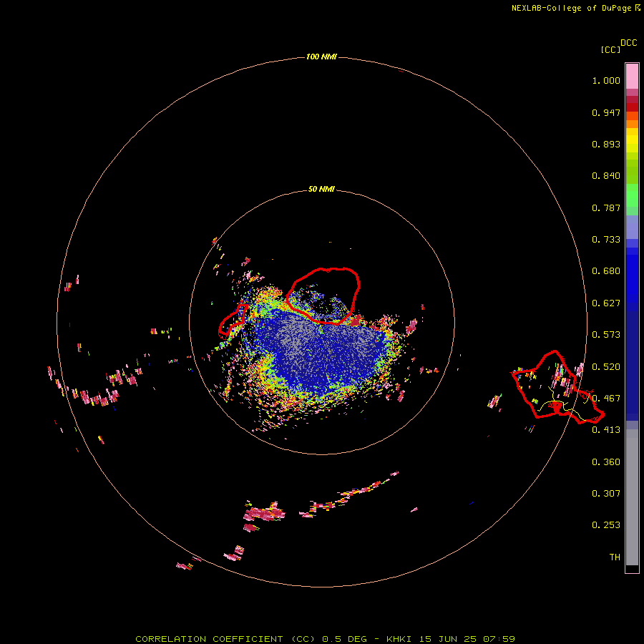Click the large red island outline north of center
This screenshot has height=644, width=644.
pos(323,296)
